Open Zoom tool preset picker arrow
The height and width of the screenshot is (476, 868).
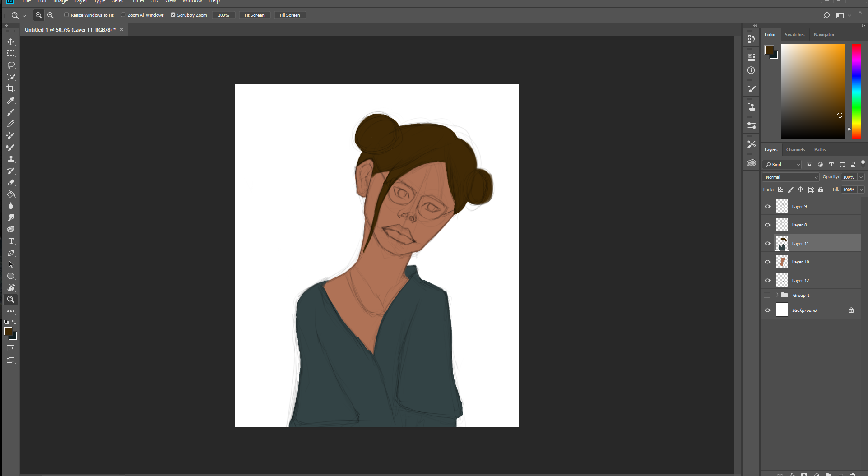coord(24,16)
